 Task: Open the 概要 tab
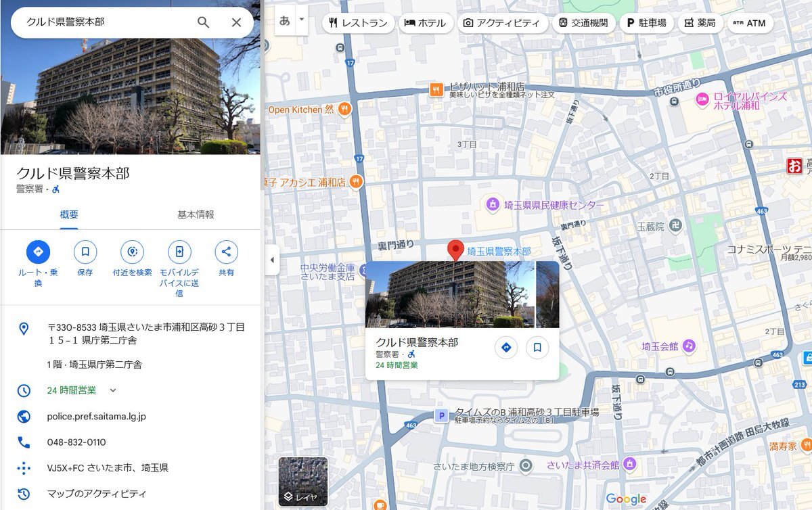[69, 214]
